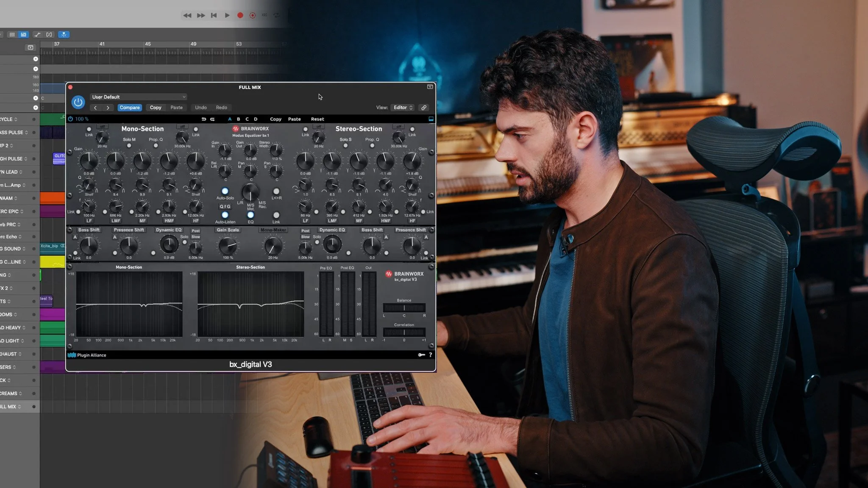The image size is (868, 488).
Task: Toggle the automation curve toolbar icon
Action: [x=37, y=35]
